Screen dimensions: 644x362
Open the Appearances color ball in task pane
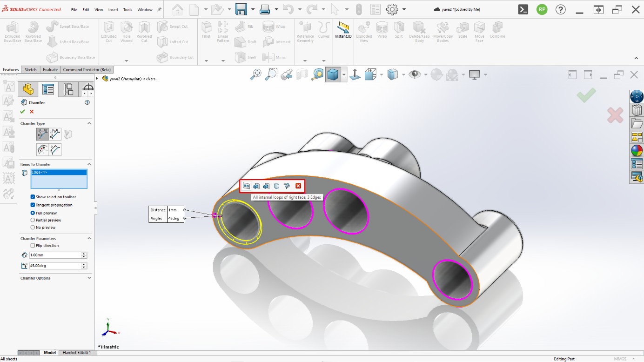(x=637, y=150)
